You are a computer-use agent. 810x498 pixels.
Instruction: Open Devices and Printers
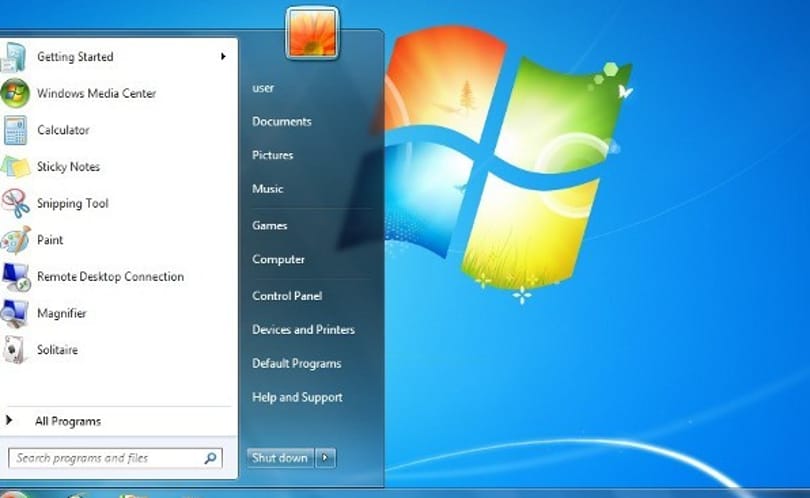[303, 330]
